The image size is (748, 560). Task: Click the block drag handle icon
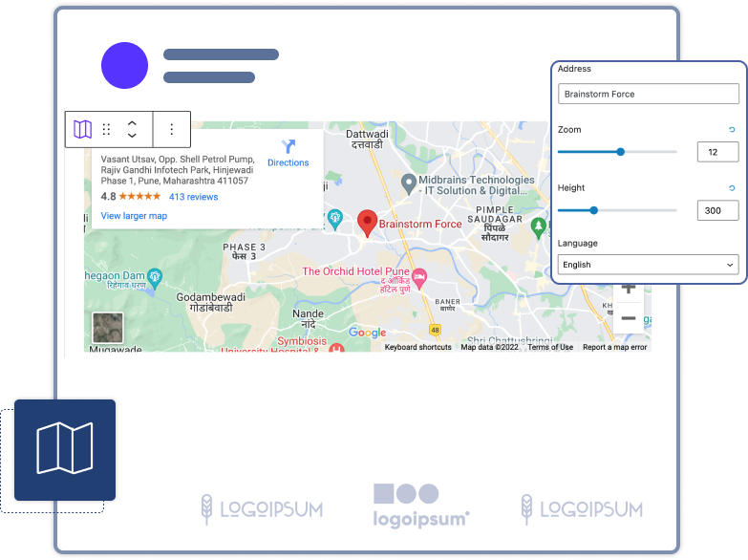tap(106, 129)
